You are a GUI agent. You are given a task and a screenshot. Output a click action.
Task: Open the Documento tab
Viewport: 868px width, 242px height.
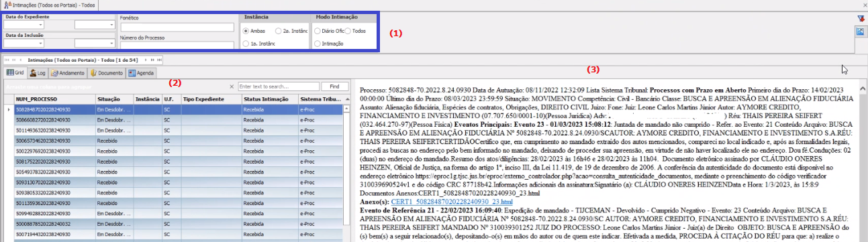[x=107, y=72]
